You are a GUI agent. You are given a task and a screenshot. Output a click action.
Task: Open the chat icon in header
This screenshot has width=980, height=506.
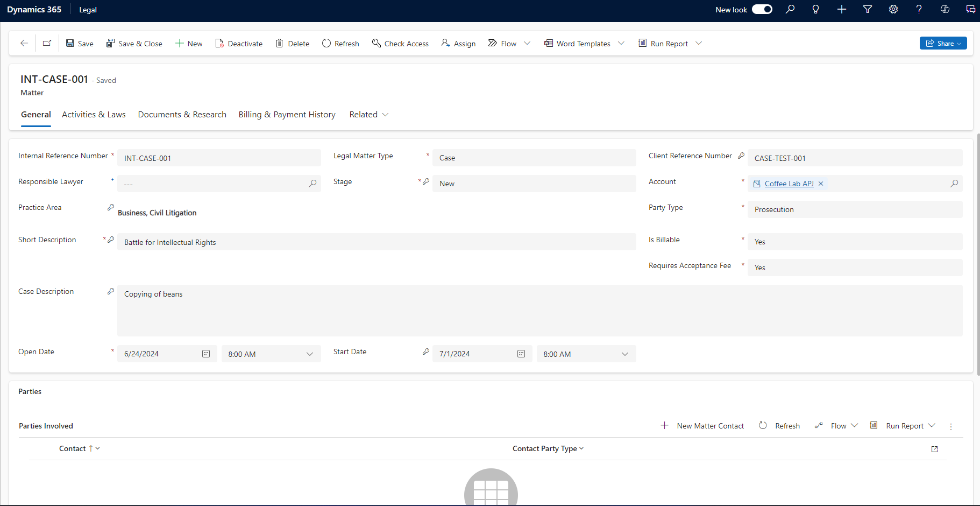pos(971,9)
